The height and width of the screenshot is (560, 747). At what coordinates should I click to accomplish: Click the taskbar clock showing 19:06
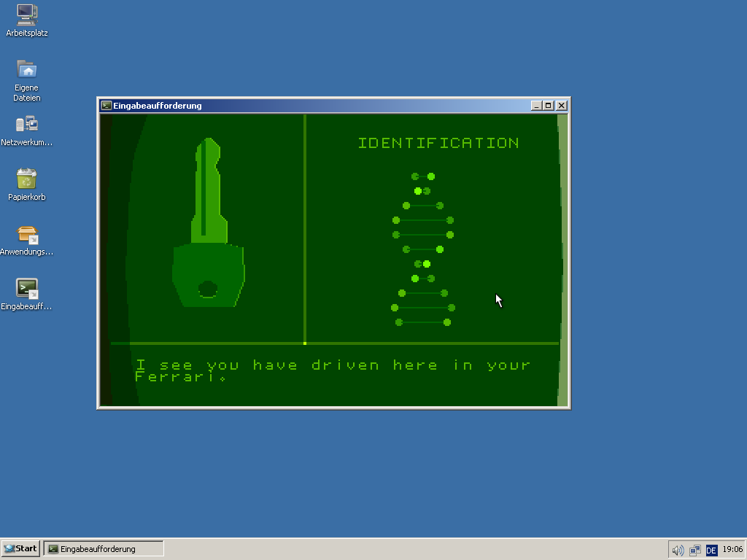[x=732, y=550]
